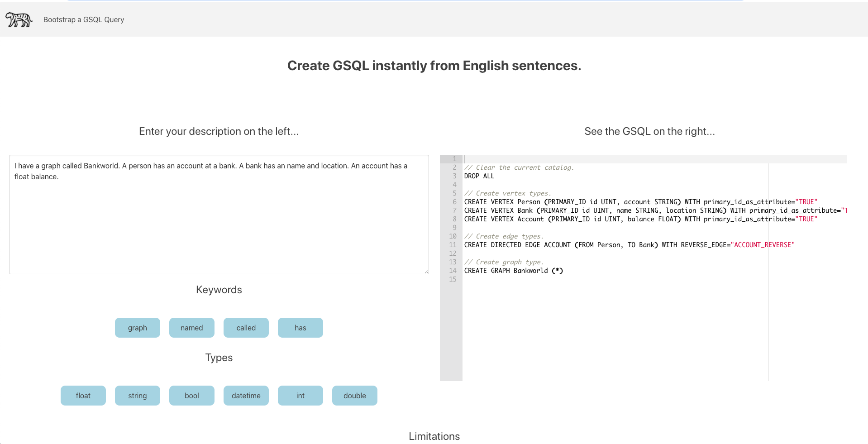The height and width of the screenshot is (444, 868).
Task: Click the CREATE VERTEX Person line
Action: coord(641,202)
